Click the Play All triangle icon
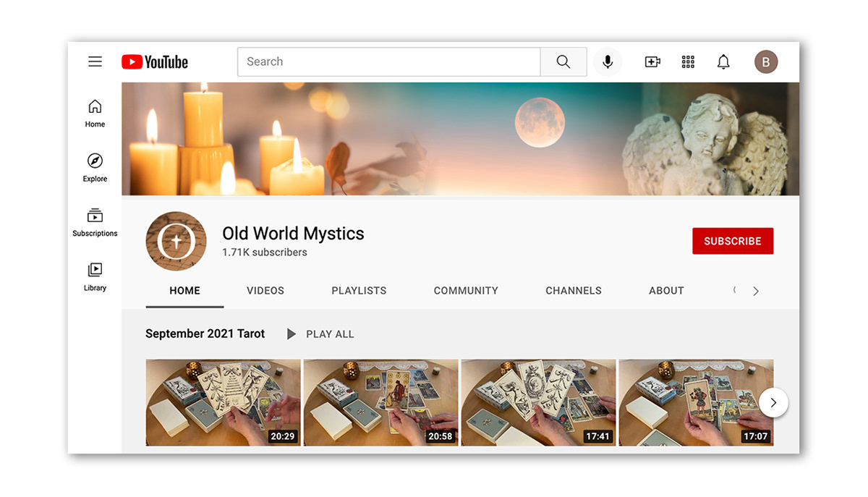868x497 pixels. [x=292, y=334]
